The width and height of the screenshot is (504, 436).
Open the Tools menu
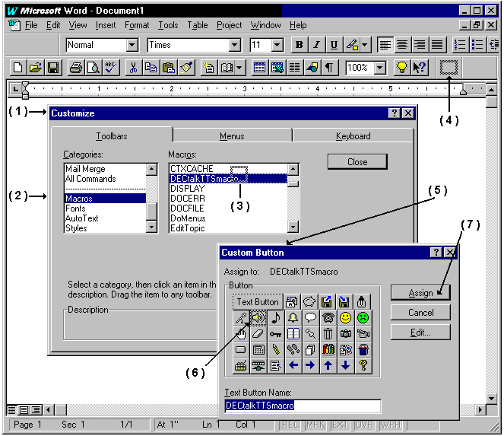pos(168,25)
